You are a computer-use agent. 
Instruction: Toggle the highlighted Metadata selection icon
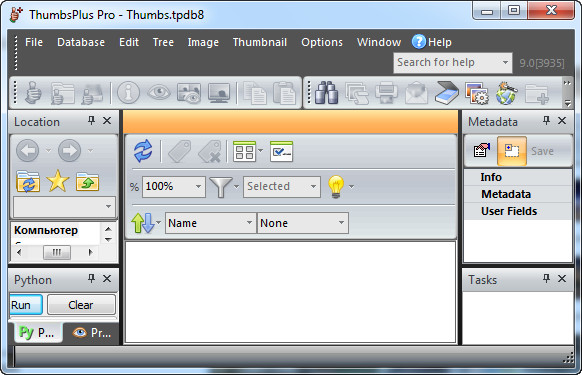[x=511, y=151]
